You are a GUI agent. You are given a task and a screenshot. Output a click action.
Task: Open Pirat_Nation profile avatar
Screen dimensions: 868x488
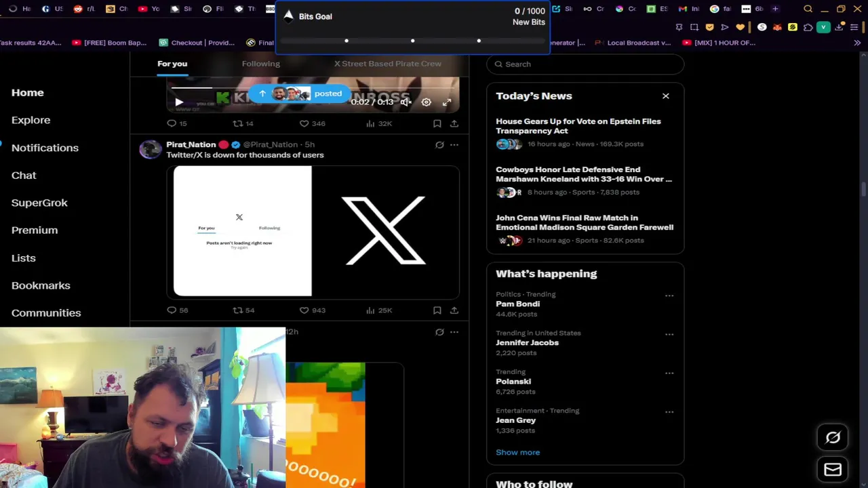pos(151,149)
